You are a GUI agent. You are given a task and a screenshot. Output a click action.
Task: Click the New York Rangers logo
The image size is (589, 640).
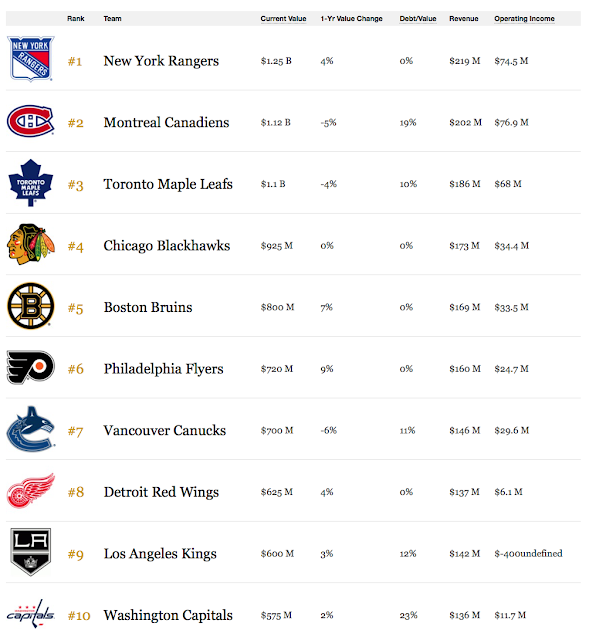(x=31, y=59)
